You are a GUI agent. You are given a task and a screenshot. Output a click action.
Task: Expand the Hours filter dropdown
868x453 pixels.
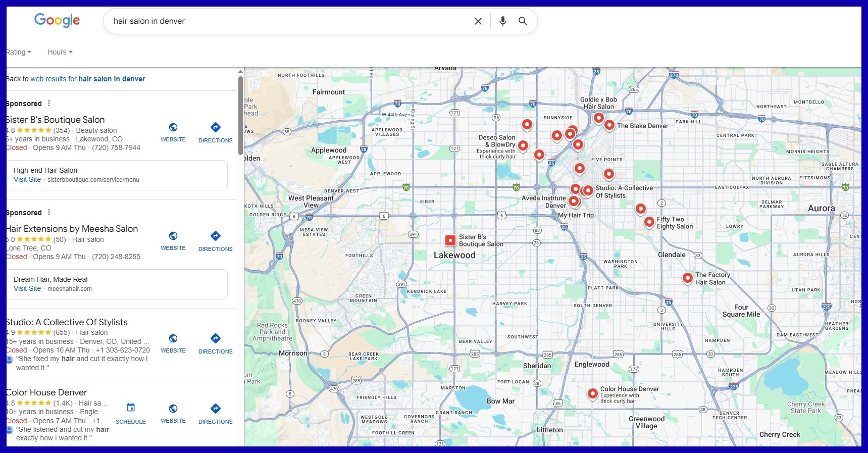[60, 52]
